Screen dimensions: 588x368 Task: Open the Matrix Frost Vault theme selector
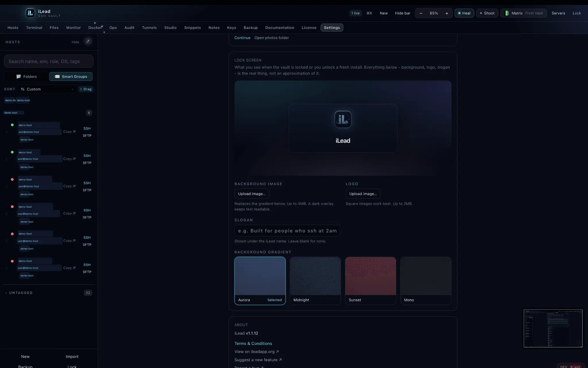click(x=524, y=13)
